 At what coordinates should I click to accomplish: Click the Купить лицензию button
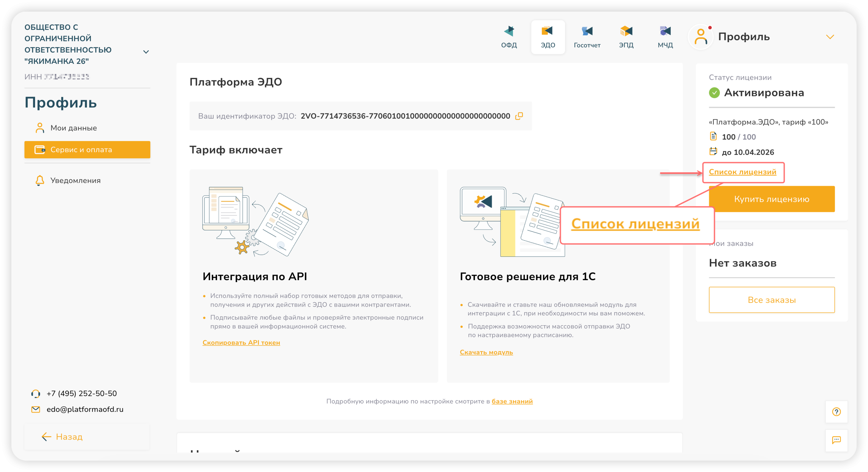pos(772,199)
